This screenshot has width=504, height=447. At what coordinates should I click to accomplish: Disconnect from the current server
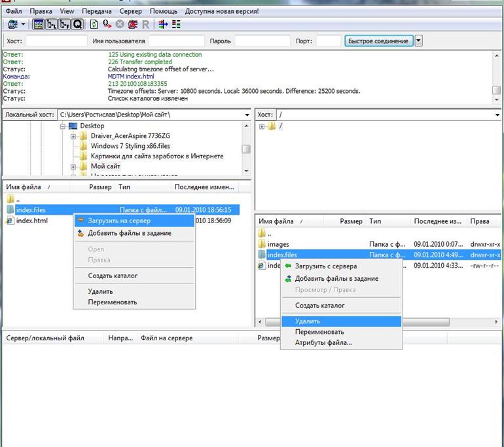click(133, 24)
